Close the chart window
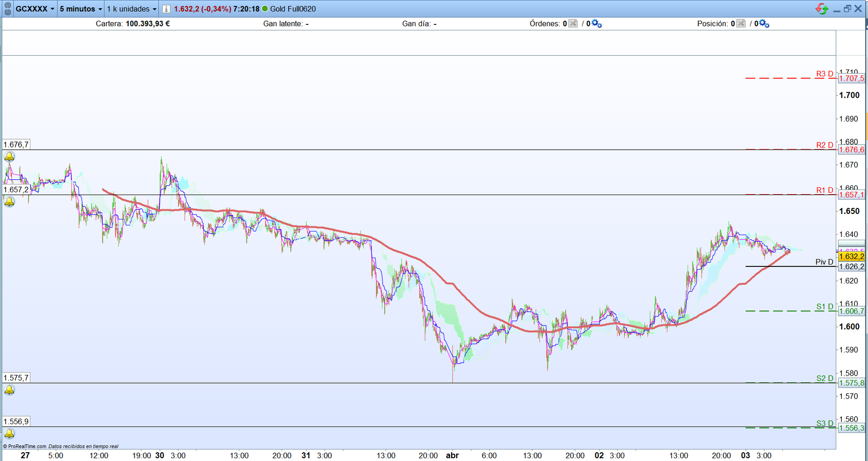Viewport: 868px width, 461px height. coord(858,9)
